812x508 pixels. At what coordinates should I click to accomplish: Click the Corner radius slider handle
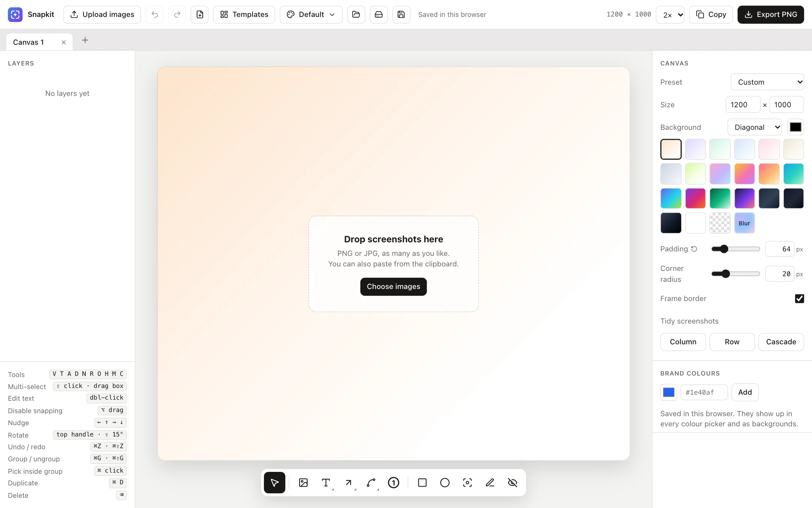click(726, 274)
